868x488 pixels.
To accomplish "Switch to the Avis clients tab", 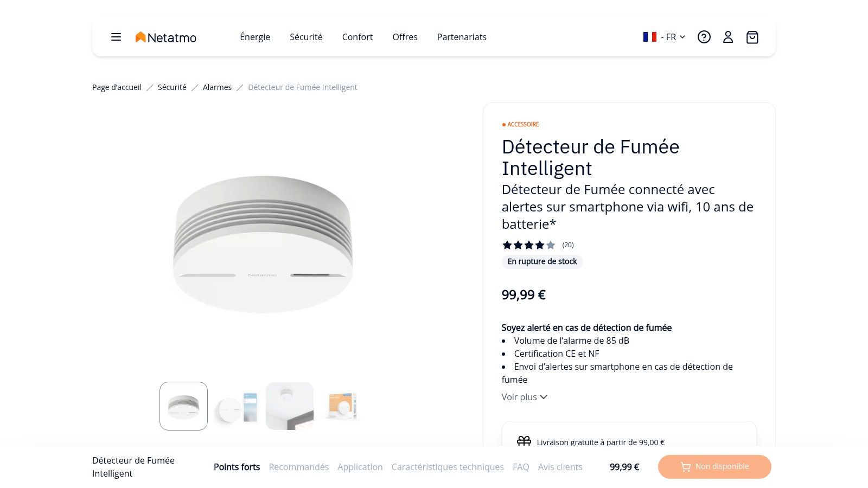I will (x=560, y=466).
